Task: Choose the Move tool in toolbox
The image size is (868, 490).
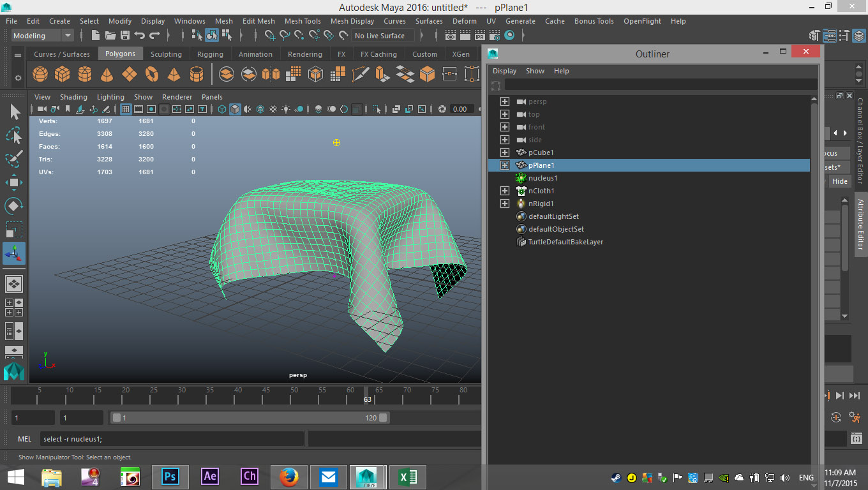Action: (x=14, y=182)
